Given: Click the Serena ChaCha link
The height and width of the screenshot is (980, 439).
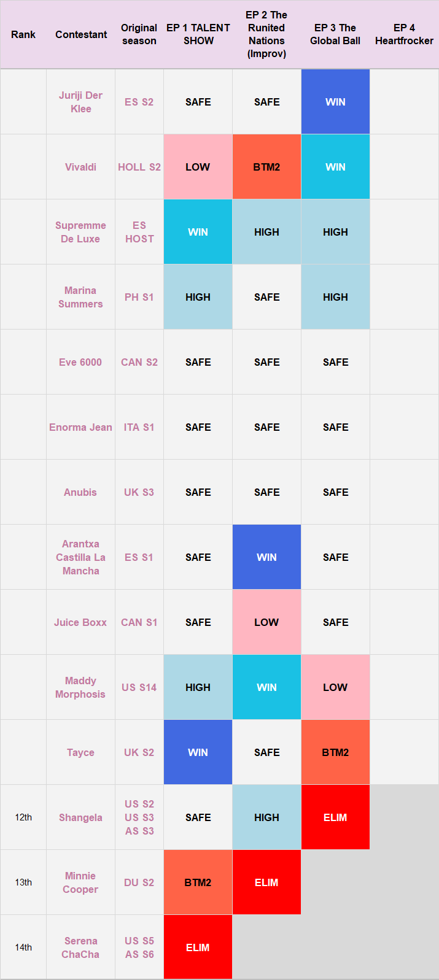Looking at the screenshot, I should point(80,947).
